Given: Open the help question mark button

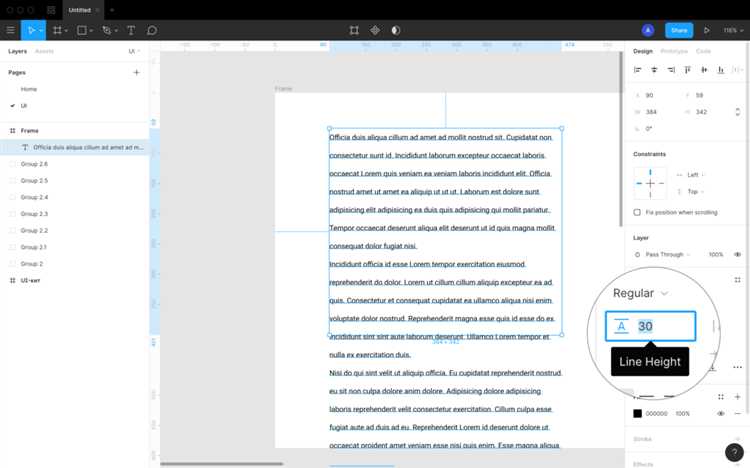Looking at the screenshot, I should click(734, 452).
